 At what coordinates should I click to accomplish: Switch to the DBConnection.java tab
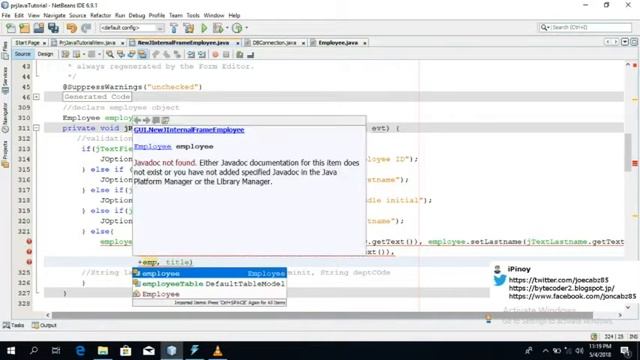(x=274, y=42)
